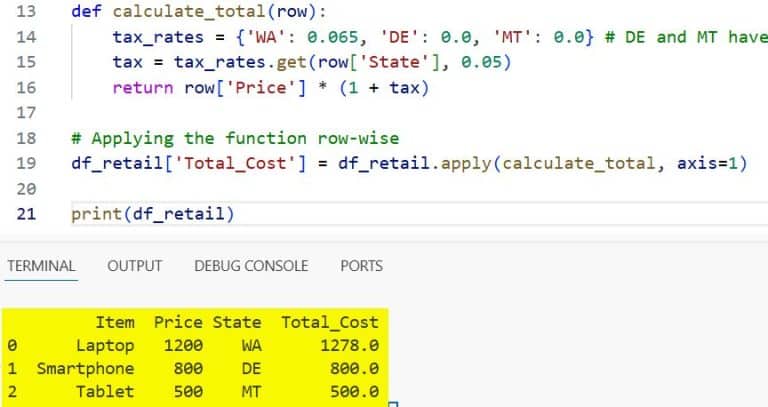The image size is (768, 407).
Task: Open the DEBUG CONSOLE tab
Action: 251,266
